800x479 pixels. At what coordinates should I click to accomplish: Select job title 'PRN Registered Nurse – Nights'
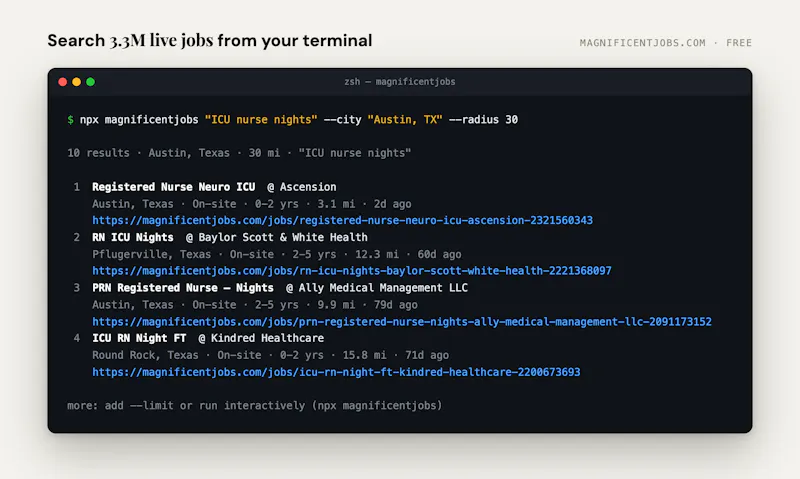(x=183, y=288)
